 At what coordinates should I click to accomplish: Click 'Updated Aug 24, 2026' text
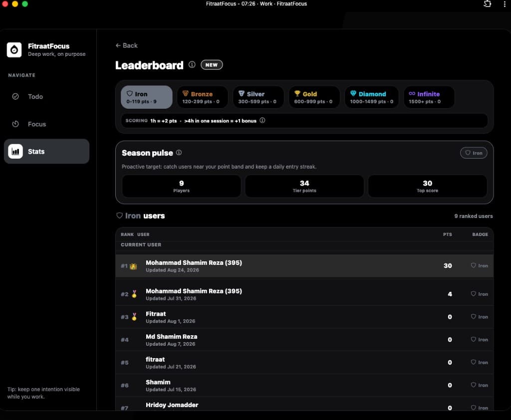tap(172, 270)
